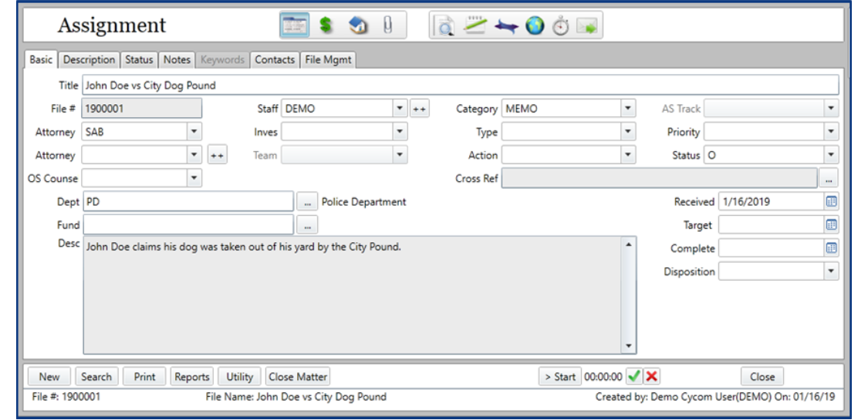Select the assignment form view icon
The image size is (868, 420).
pos(295,25)
